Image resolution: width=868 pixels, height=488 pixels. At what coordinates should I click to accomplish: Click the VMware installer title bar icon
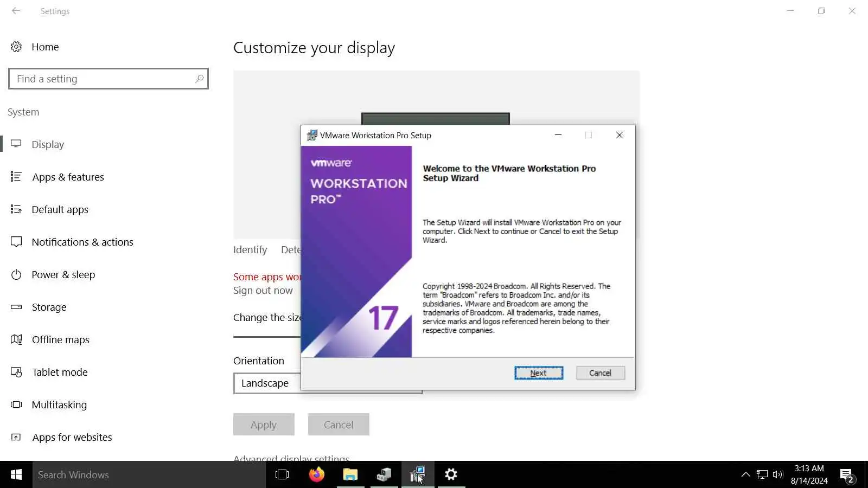pyautogui.click(x=312, y=135)
